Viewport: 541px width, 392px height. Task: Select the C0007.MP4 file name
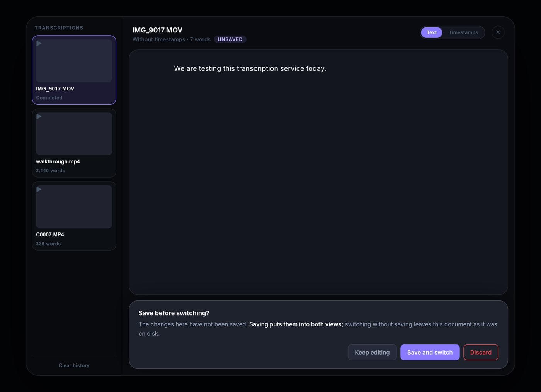pyautogui.click(x=50, y=234)
